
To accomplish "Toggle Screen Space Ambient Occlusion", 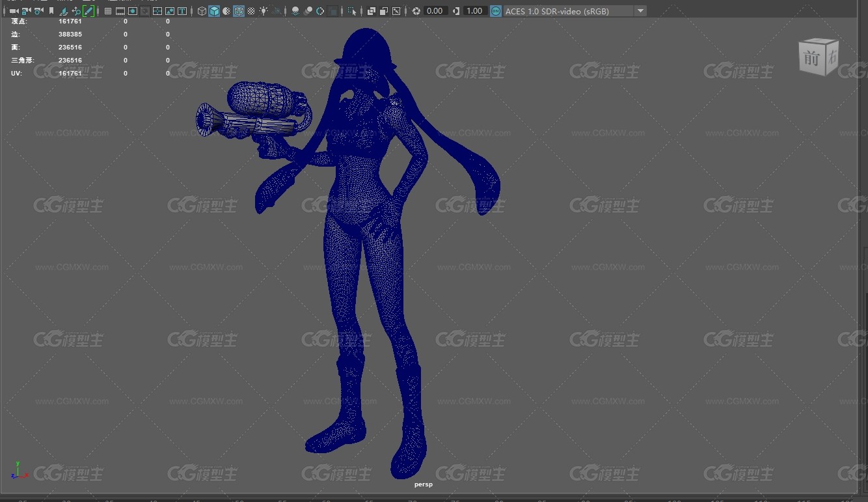I will (x=295, y=11).
